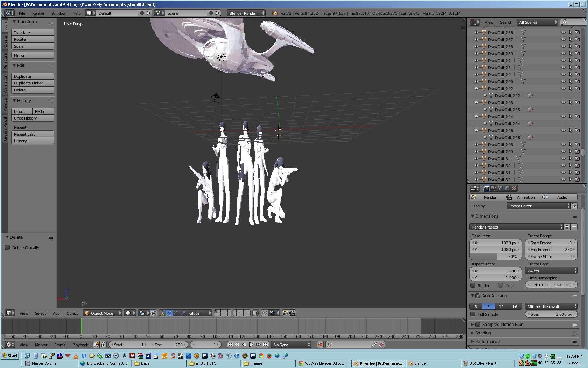The image size is (588, 368).
Task: Enable the Border checkbox
Action: click(473, 286)
